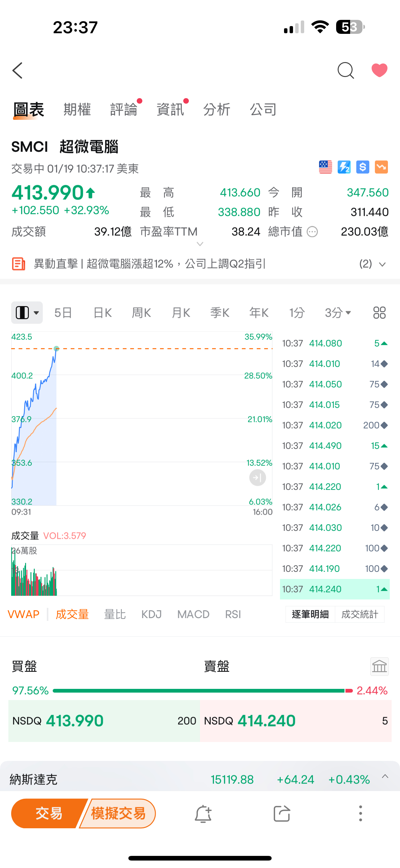400x868 pixels.
Task: Tap the 414.020 trade with 200 volume
Action: pyautogui.click(x=335, y=425)
